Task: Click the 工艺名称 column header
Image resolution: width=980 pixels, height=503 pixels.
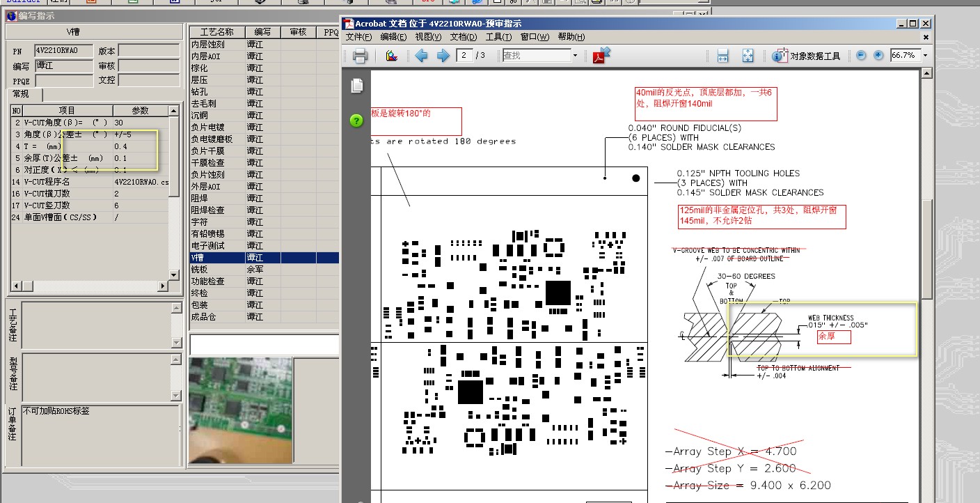Action: tap(217, 32)
